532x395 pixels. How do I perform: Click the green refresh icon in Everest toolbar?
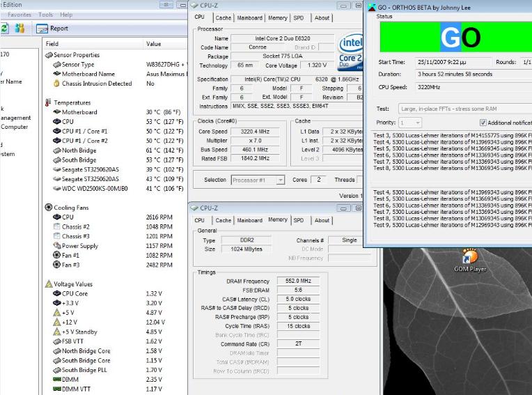coord(4,29)
